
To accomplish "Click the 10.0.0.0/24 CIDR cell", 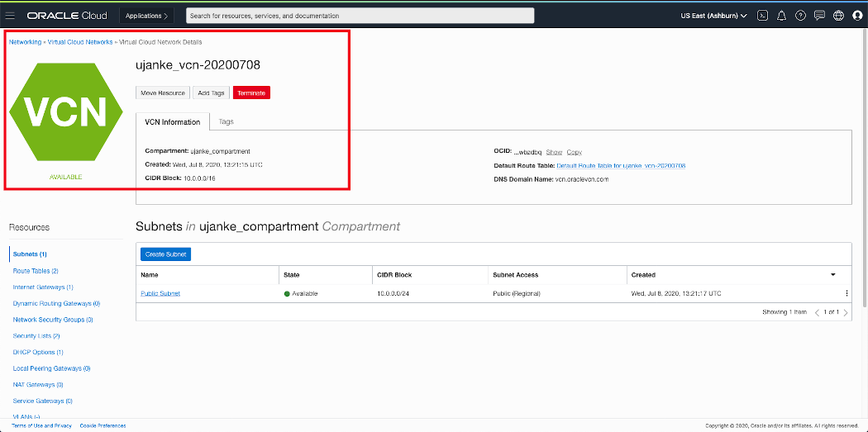I will pos(393,294).
